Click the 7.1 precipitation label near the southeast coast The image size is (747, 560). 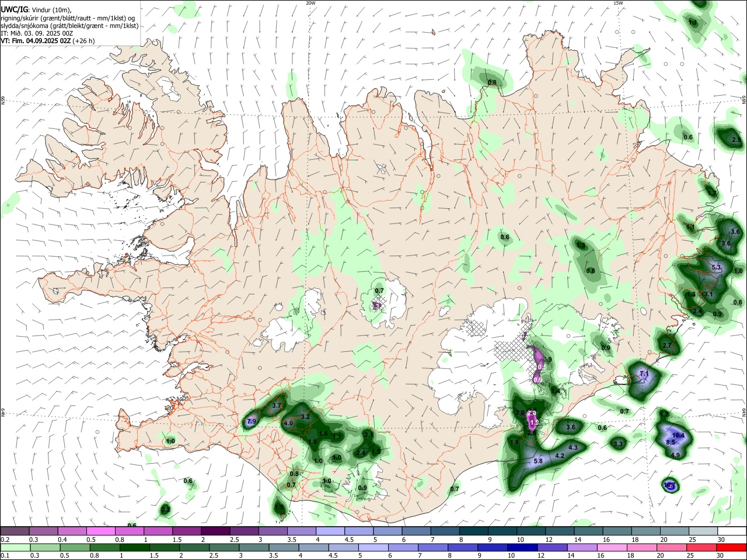[x=644, y=374]
